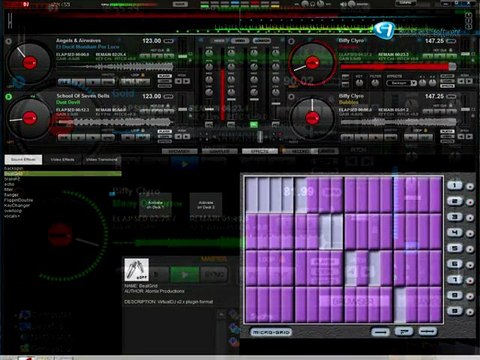Pitch bend right on Bubbles deck
This screenshot has height=360, width=480.
(470, 136)
